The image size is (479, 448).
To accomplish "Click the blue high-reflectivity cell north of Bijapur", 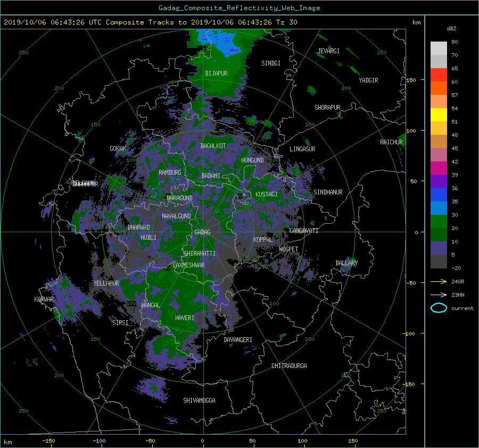I will point(220,41).
